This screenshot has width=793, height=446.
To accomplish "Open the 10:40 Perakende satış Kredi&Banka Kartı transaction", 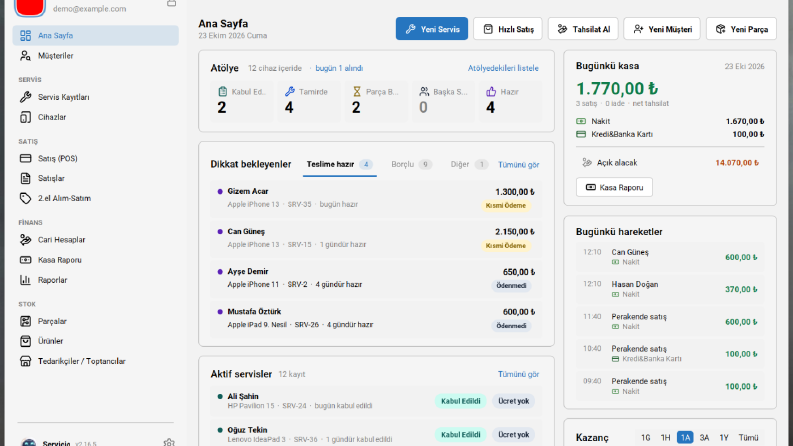I will [670, 354].
